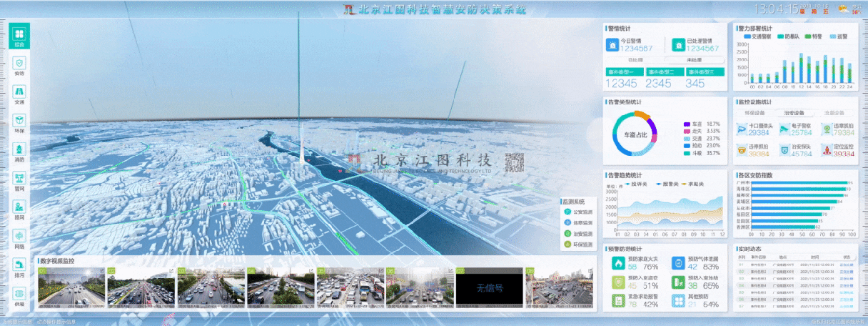This screenshot has width=868, height=326.
Task: Click the 预防入室抢劫 icon
Action: tap(677, 282)
